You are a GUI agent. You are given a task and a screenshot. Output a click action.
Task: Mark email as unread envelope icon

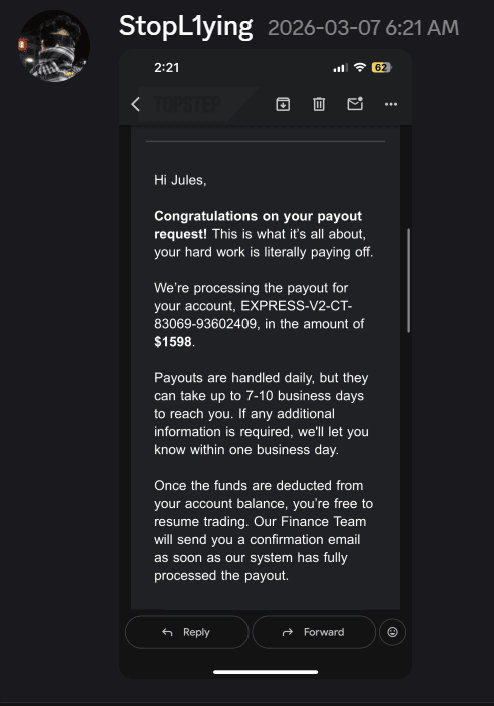[x=355, y=104]
